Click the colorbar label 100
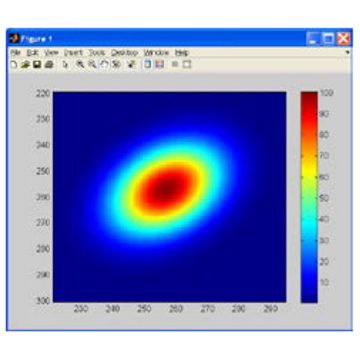The width and height of the screenshot is (360, 360). (327, 93)
